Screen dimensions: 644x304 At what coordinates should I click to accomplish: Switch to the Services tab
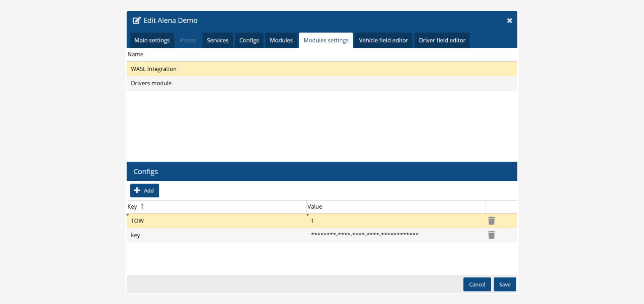[217, 41]
